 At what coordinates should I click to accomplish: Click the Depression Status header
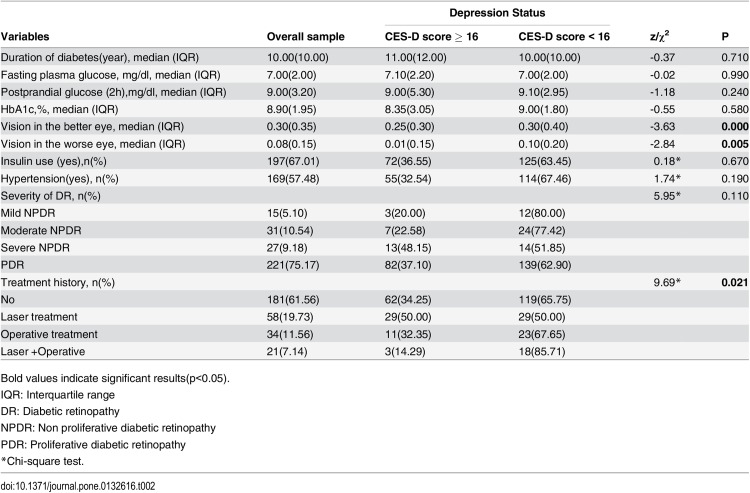(x=497, y=13)
